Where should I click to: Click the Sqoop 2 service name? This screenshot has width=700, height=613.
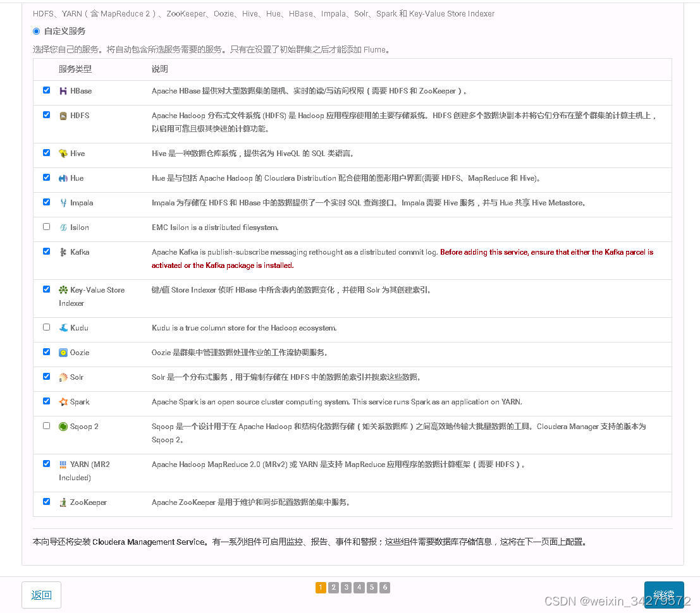[x=84, y=427]
